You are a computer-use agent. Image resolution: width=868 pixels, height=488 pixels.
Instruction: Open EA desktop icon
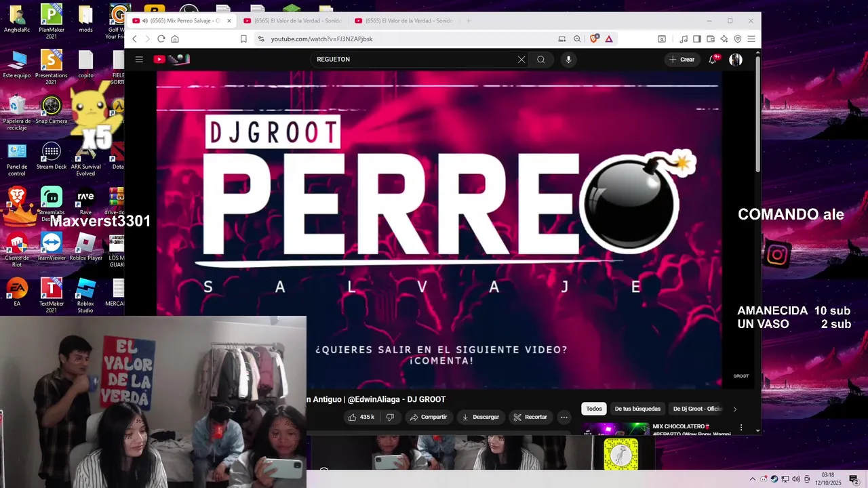(17, 292)
